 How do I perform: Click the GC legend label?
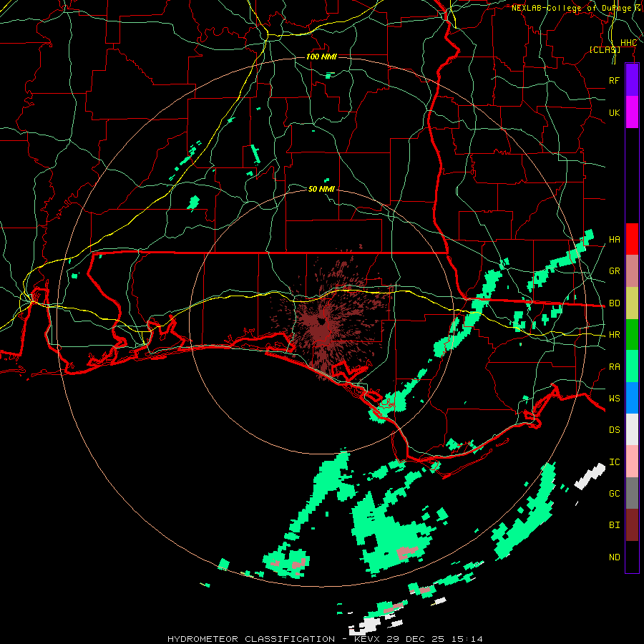[x=615, y=494]
